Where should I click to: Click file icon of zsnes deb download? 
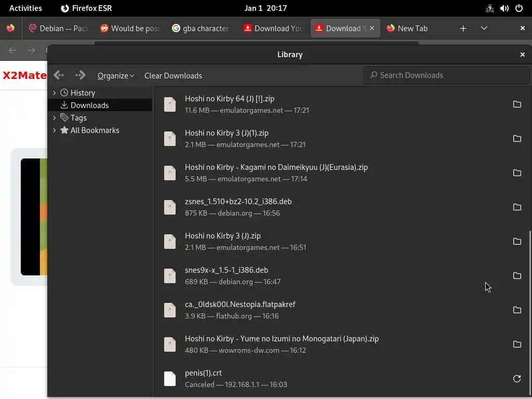click(170, 207)
